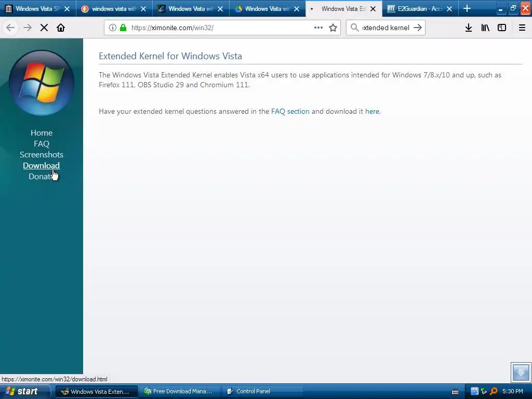Image resolution: width=532 pixels, height=399 pixels.
Task: Switch to Free Download Manager taskbar item
Action: [179, 391]
